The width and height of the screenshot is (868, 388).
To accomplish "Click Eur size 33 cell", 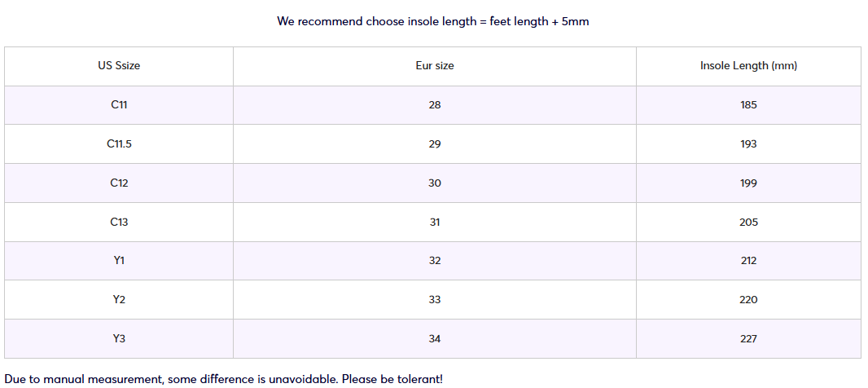I will point(435,300).
